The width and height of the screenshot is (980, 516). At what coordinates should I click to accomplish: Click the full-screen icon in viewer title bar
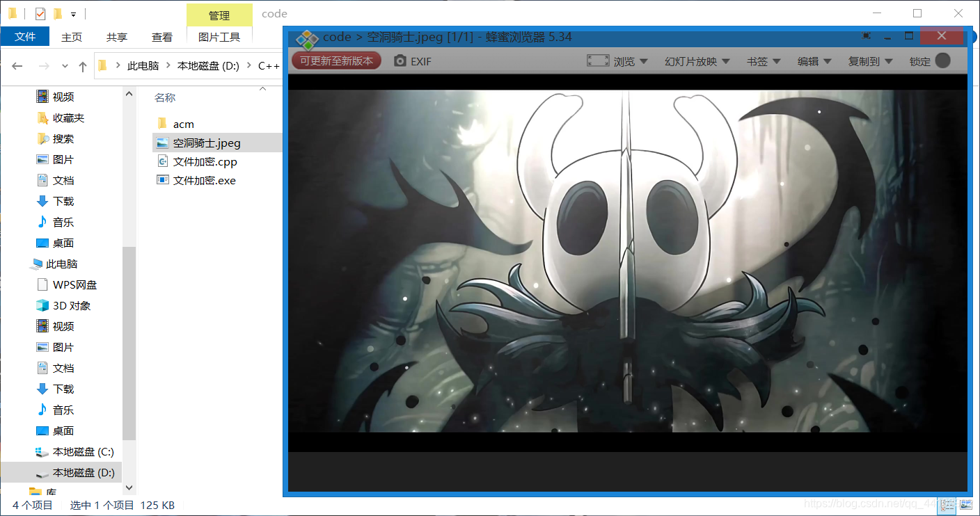pos(865,36)
